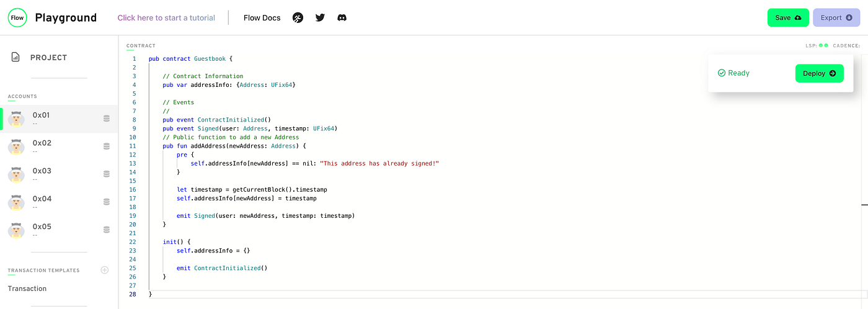Click the TRANSACTION TEMPLATES section label
868x309 pixels.
click(x=43, y=271)
